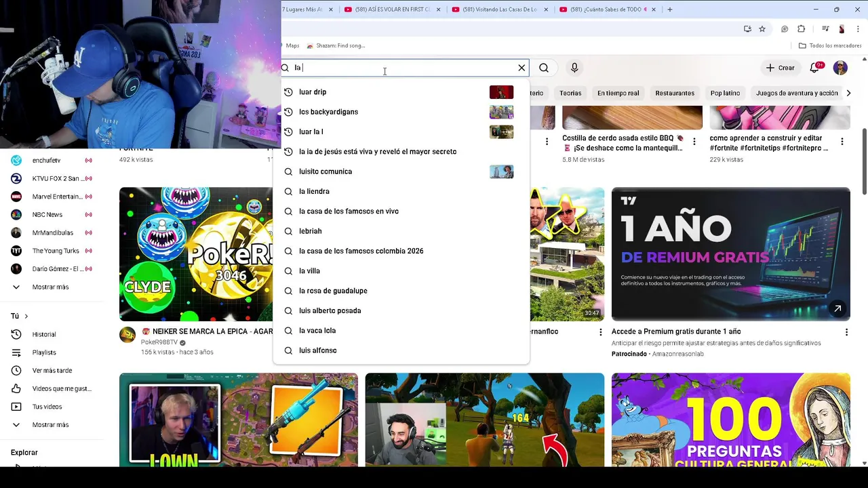Image resolution: width=868 pixels, height=488 pixels.
Task: Pick suggestion 'la vaca lola'
Action: [401, 331]
